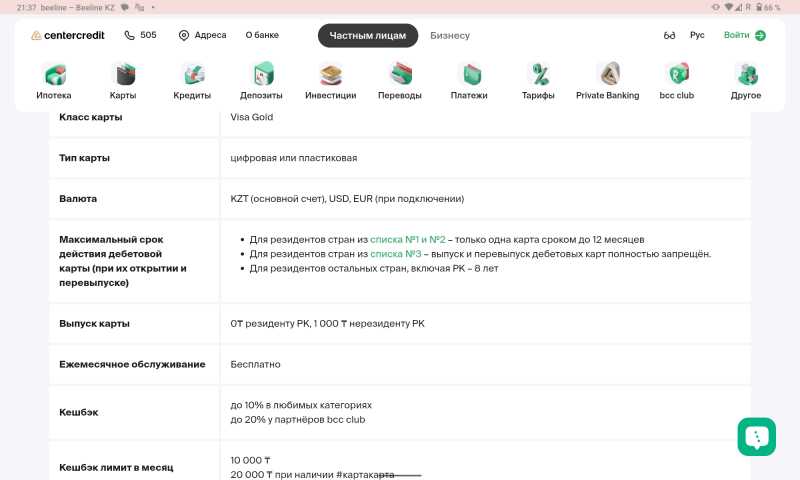Click the Войти login button
This screenshot has height=480, width=800.
(744, 35)
